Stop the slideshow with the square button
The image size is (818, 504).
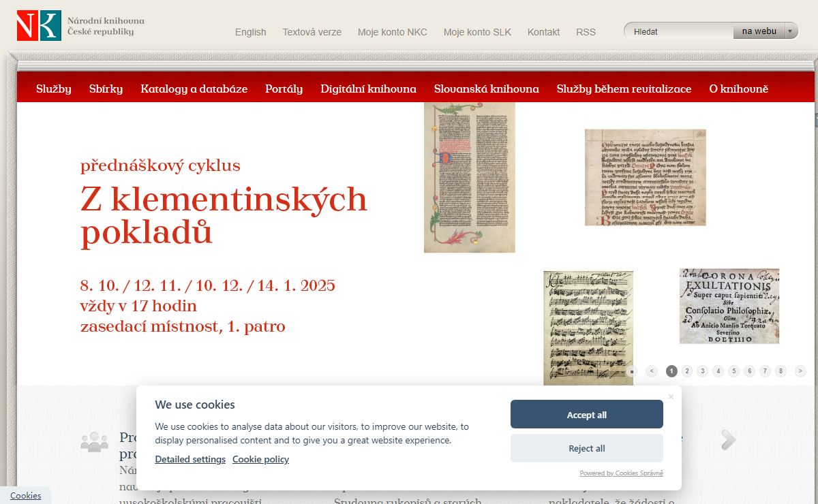(632, 371)
